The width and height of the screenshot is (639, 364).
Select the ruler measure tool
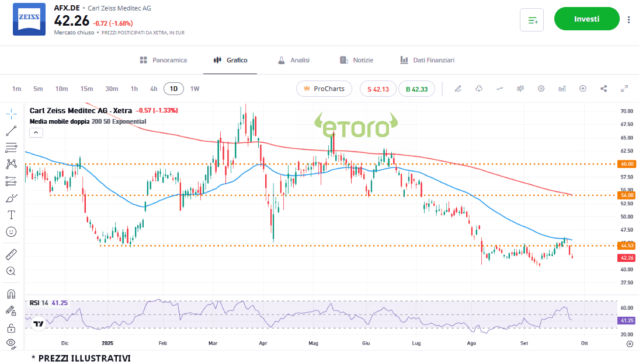click(11, 254)
